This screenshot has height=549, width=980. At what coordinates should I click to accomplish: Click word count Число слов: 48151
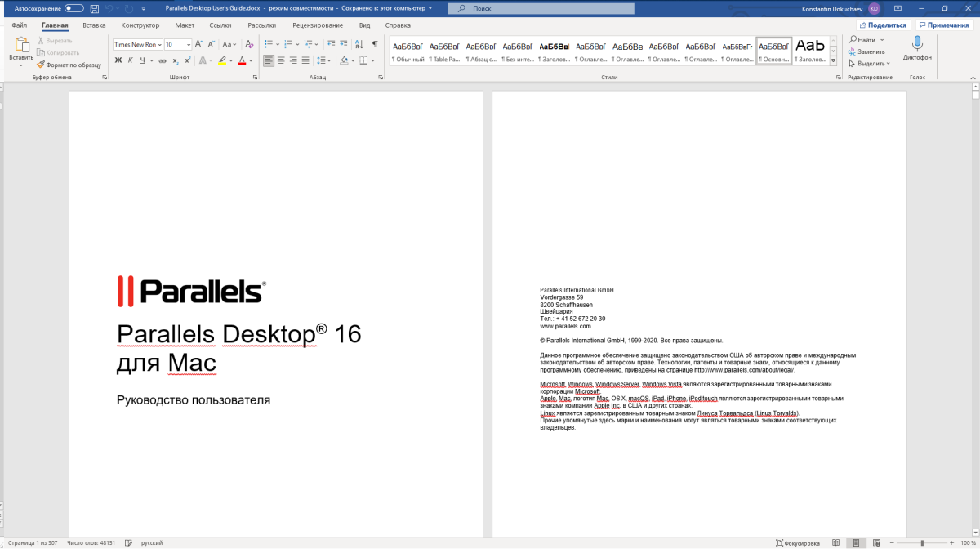(91, 542)
